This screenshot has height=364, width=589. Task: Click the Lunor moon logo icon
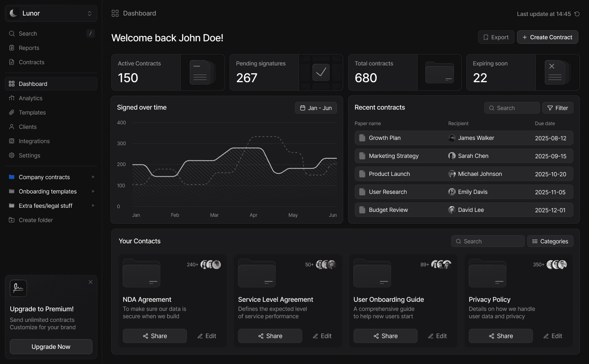13,13
